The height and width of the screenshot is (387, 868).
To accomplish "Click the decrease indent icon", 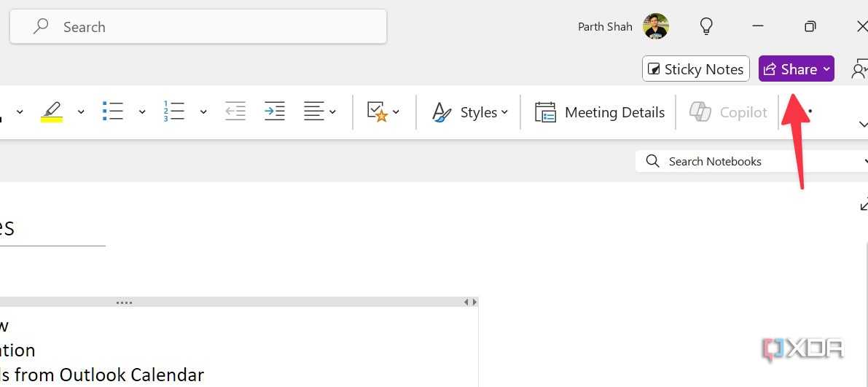I will coord(235,112).
